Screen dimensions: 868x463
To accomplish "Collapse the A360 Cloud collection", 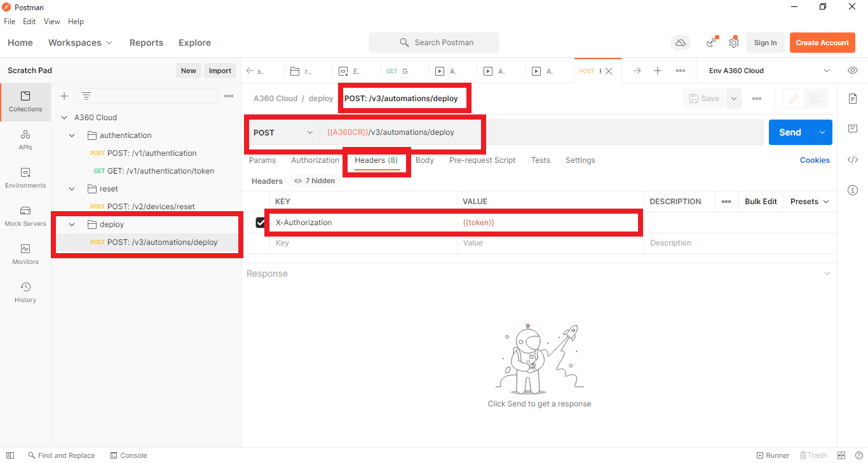I will tap(64, 118).
